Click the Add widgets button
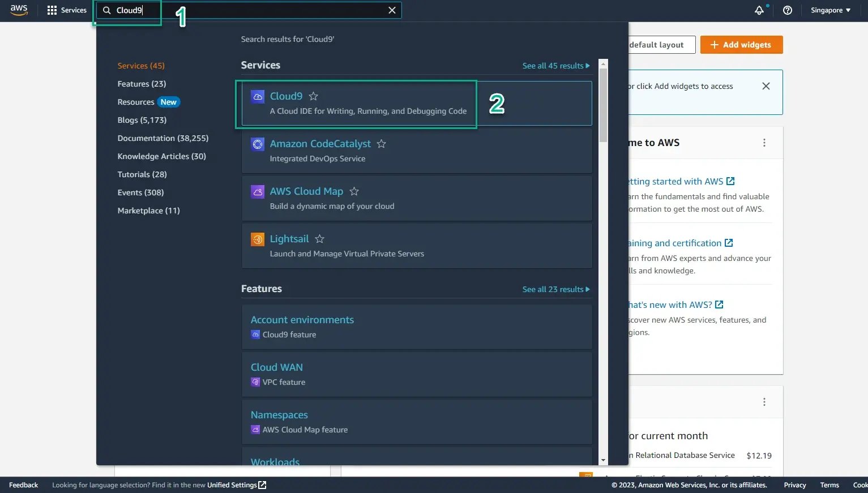Viewport: 868px width, 493px height. pyautogui.click(x=741, y=45)
